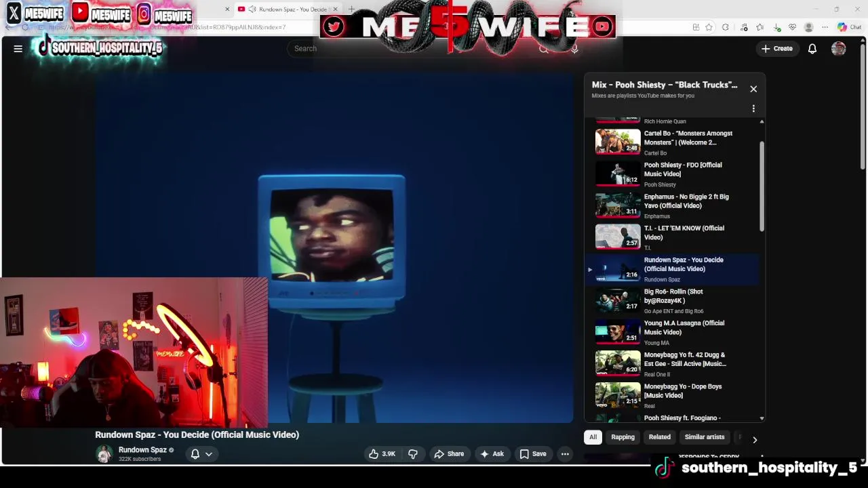Select the Rundown Spaz - You Decide tab
Viewport: 868px width, 488px height.
click(287, 9)
